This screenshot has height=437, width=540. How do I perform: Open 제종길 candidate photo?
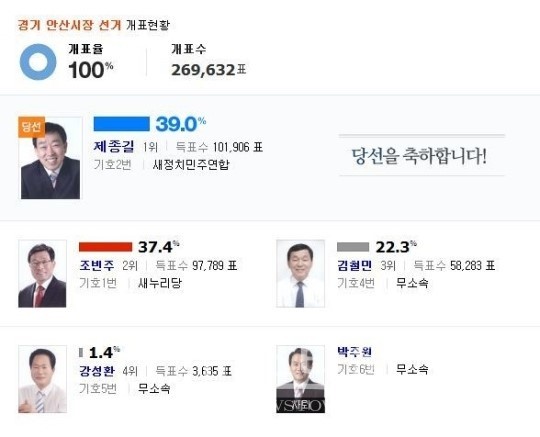(51, 158)
